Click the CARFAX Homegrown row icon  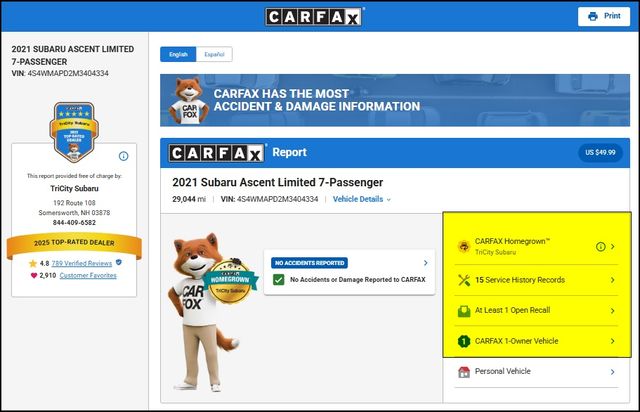[x=464, y=246]
